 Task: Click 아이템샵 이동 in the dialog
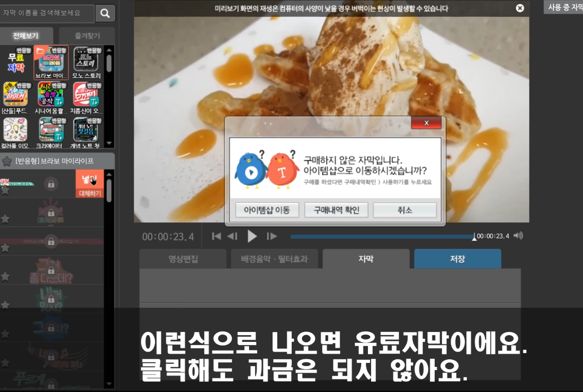pyautogui.click(x=267, y=210)
